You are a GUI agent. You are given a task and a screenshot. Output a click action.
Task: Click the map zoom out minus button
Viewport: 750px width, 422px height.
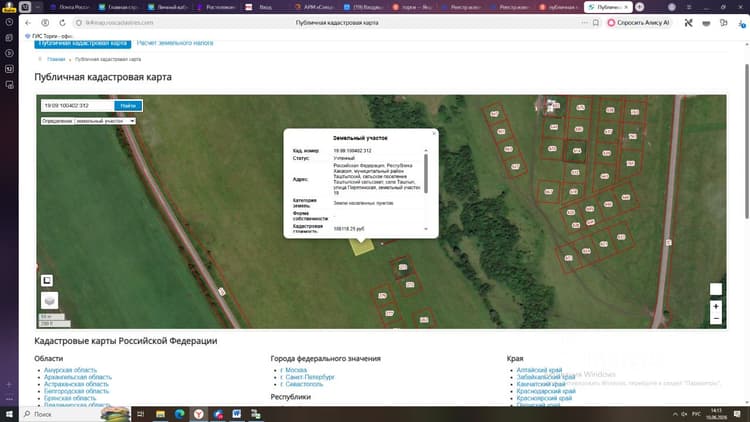click(x=716, y=319)
